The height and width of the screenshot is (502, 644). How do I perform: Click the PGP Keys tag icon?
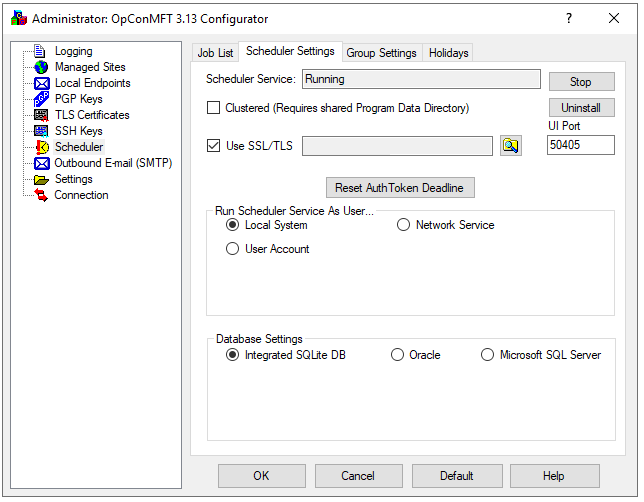(x=41, y=99)
